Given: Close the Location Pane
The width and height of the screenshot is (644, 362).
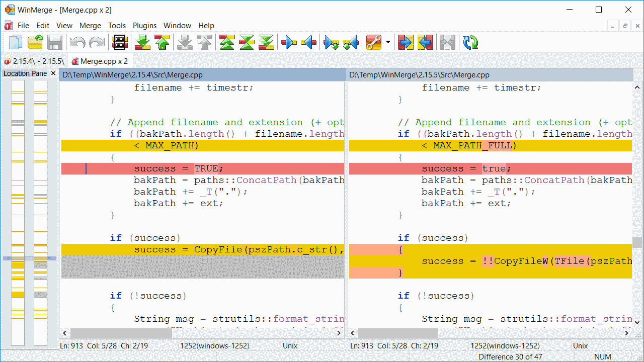Looking at the screenshot, I should [53, 73].
